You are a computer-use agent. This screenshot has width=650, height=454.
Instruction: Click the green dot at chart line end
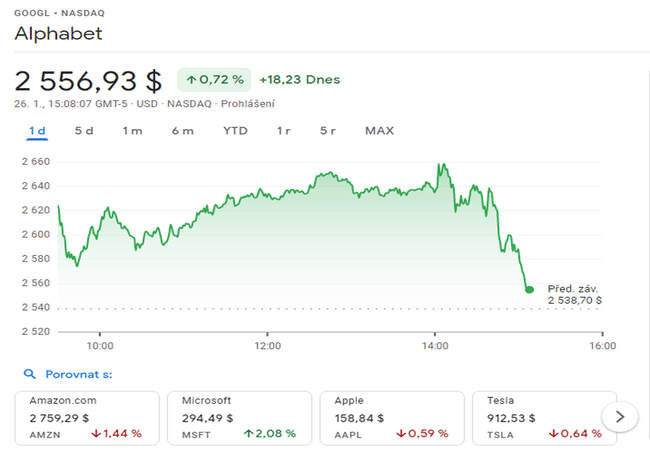coord(529,290)
